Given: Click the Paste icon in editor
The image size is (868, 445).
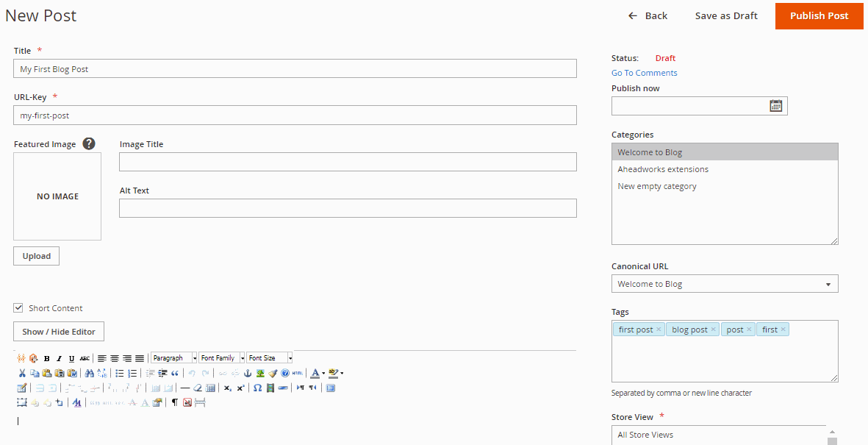Looking at the screenshot, I should [x=46, y=373].
